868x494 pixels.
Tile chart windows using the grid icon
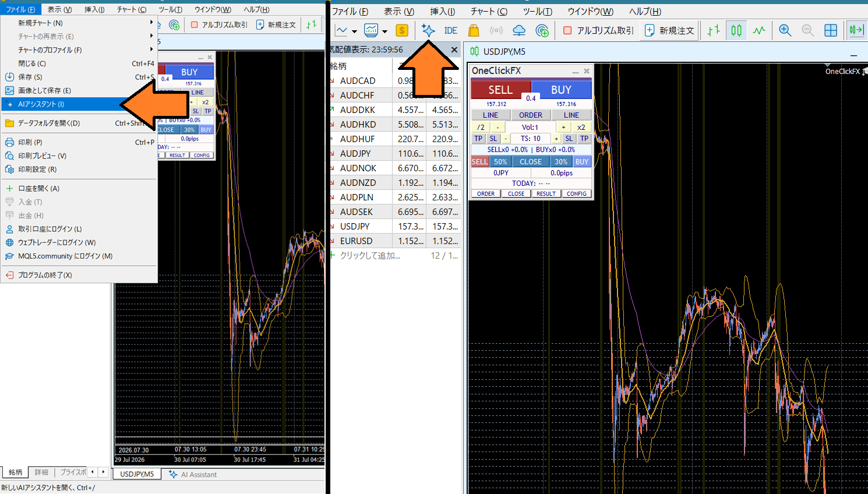click(x=831, y=30)
